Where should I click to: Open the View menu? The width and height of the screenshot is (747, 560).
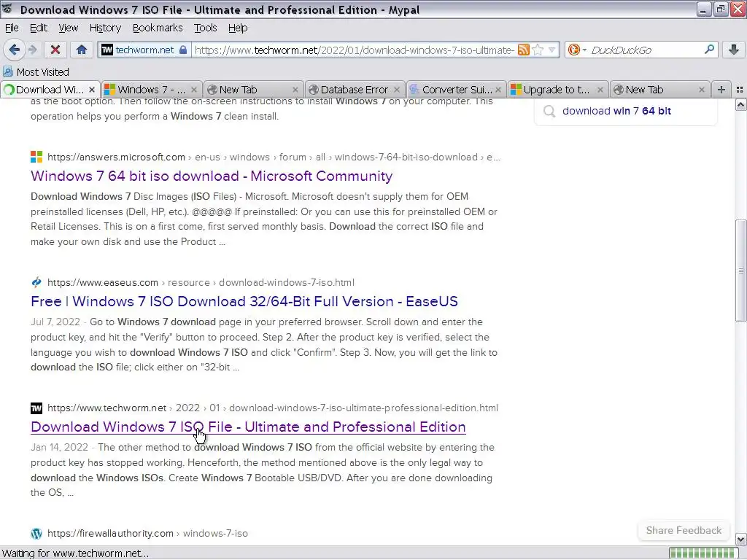pyautogui.click(x=68, y=28)
